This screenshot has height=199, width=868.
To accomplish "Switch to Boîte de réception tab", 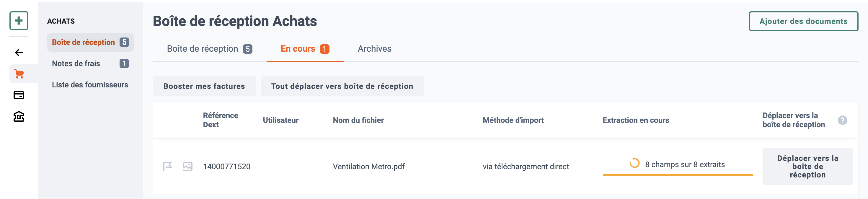I will point(209,49).
